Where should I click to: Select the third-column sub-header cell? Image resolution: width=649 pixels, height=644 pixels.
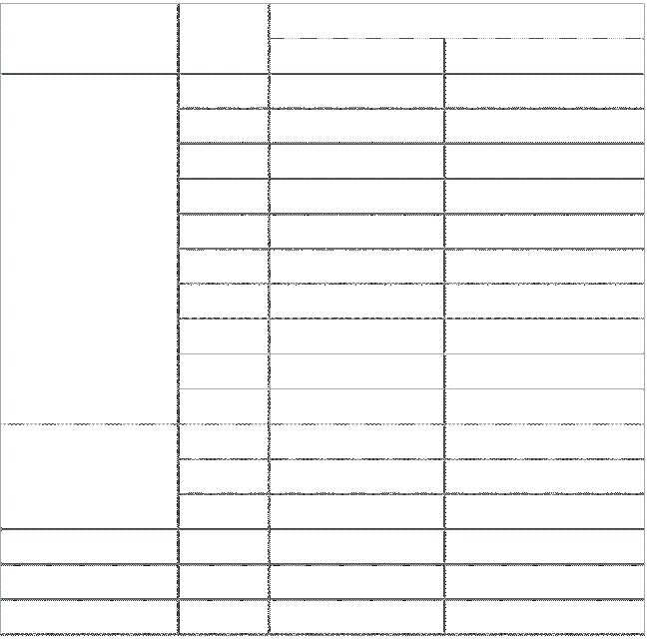tap(356, 56)
